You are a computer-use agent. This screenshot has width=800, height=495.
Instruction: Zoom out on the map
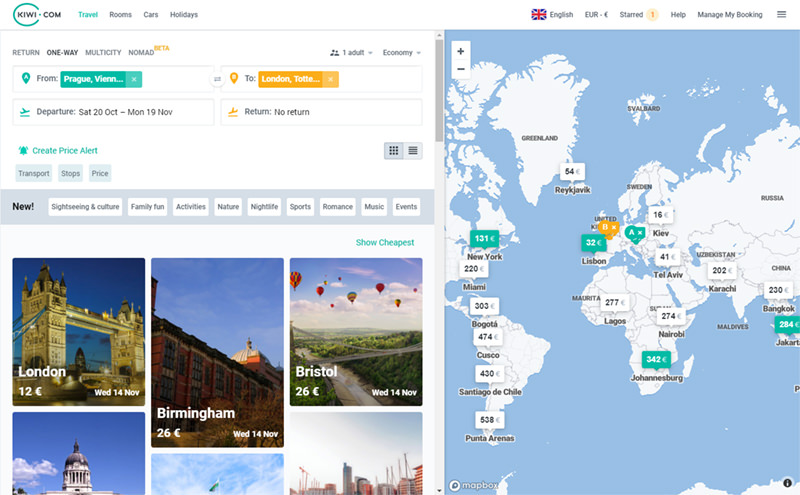coord(460,69)
